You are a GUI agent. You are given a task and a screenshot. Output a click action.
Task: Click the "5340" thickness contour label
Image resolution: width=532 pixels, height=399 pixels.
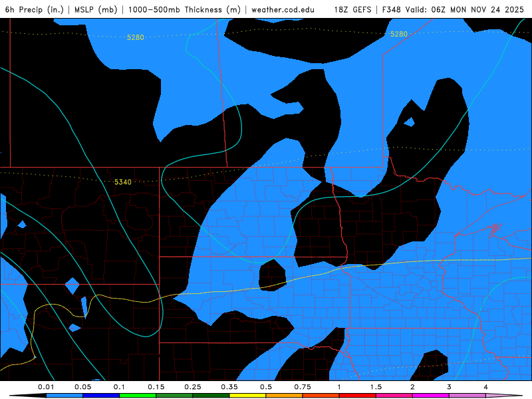pos(123,182)
